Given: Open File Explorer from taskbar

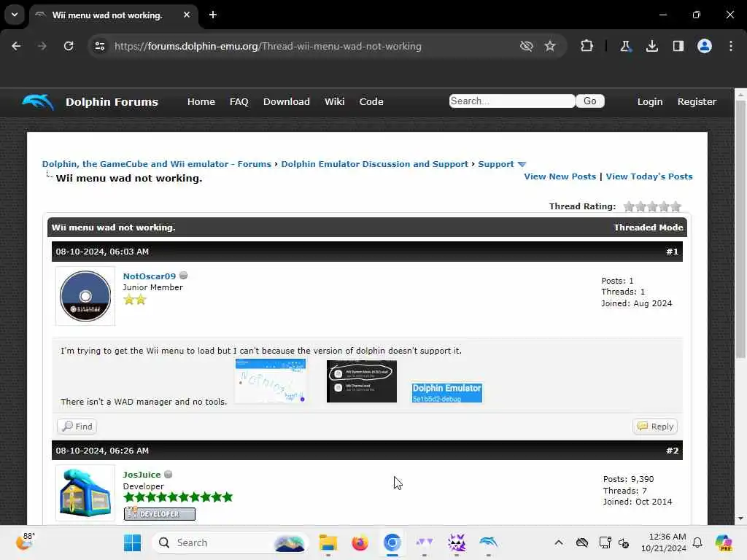Looking at the screenshot, I should tap(328, 542).
